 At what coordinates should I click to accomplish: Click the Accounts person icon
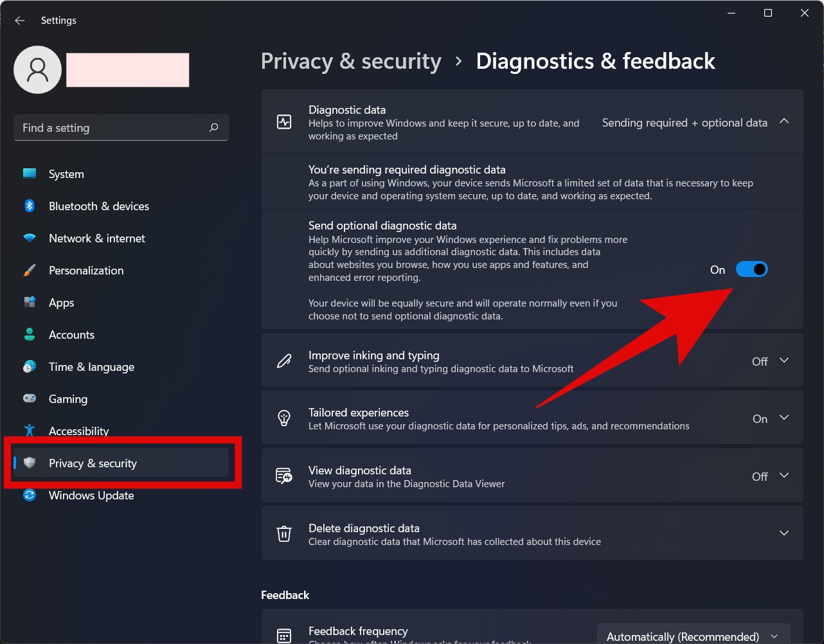tap(30, 334)
